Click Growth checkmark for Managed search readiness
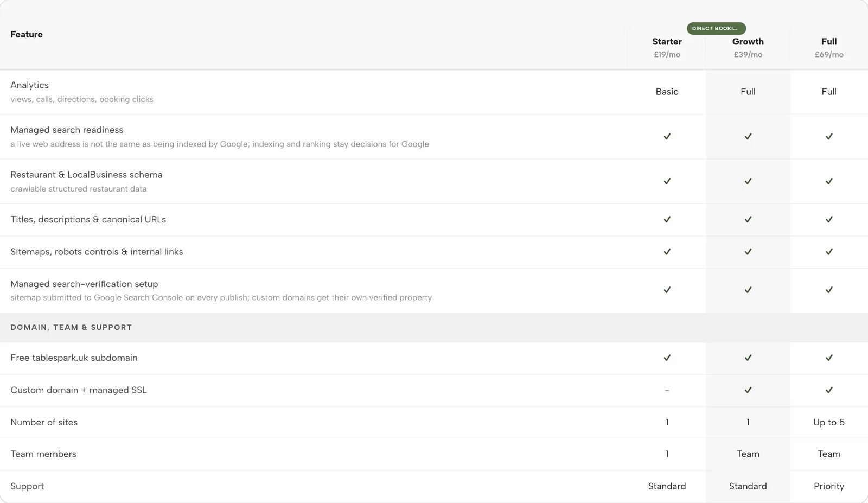868x503 pixels. [x=748, y=137]
